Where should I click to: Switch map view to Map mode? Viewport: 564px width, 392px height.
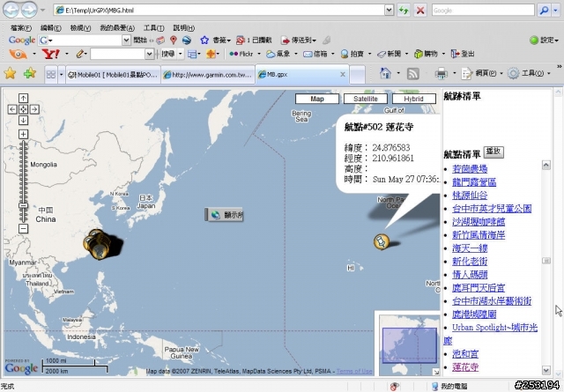pyautogui.click(x=317, y=99)
